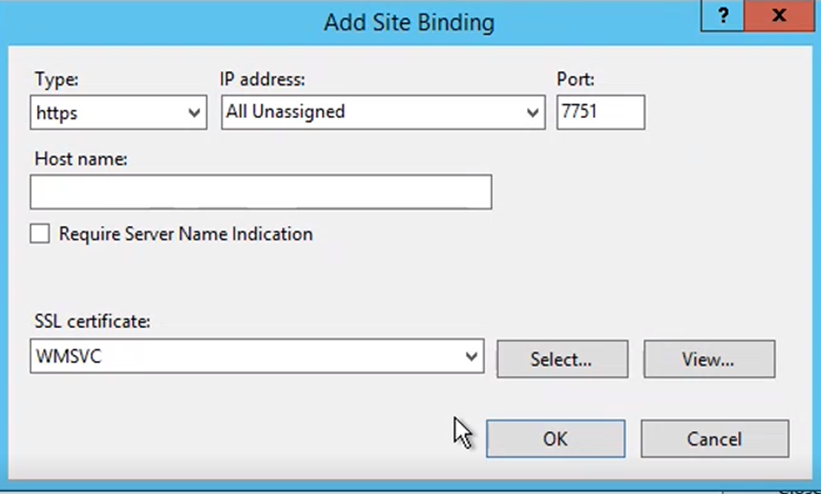The height and width of the screenshot is (494, 821).
Task: Click the Cancel button
Action: coord(715,438)
